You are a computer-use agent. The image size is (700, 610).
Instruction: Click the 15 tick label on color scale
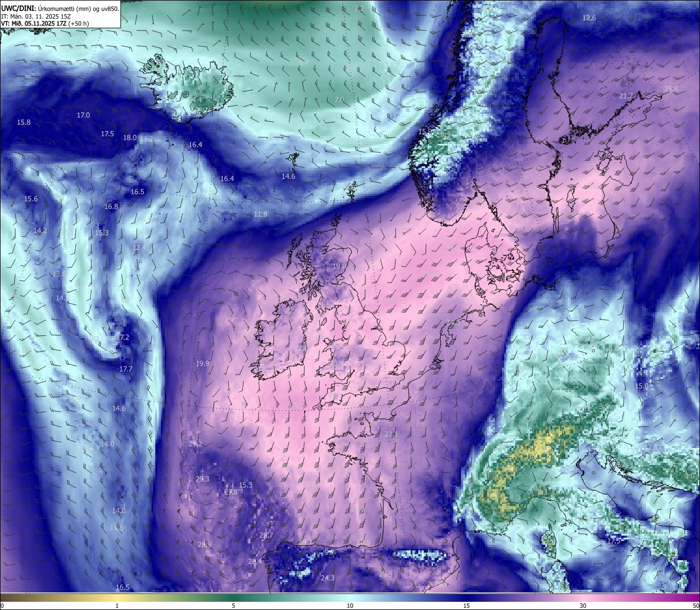pos(466,606)
